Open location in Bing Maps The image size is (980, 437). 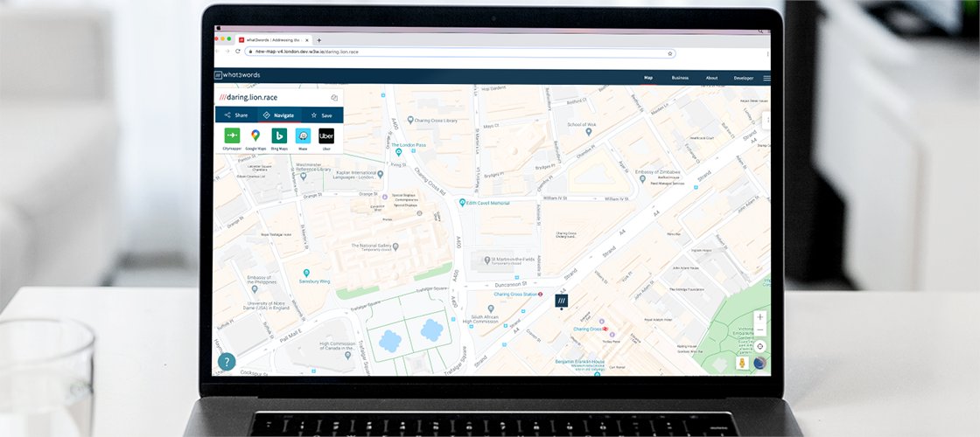click(x=279, y=136)
